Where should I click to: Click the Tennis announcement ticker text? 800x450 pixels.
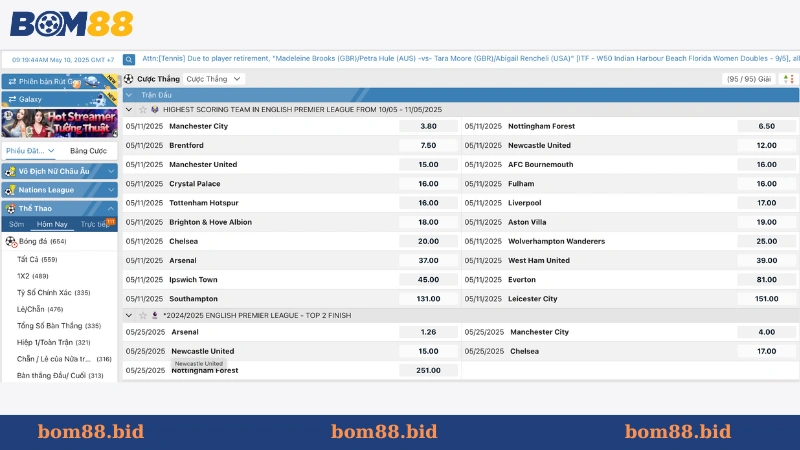tap(470, 59)
